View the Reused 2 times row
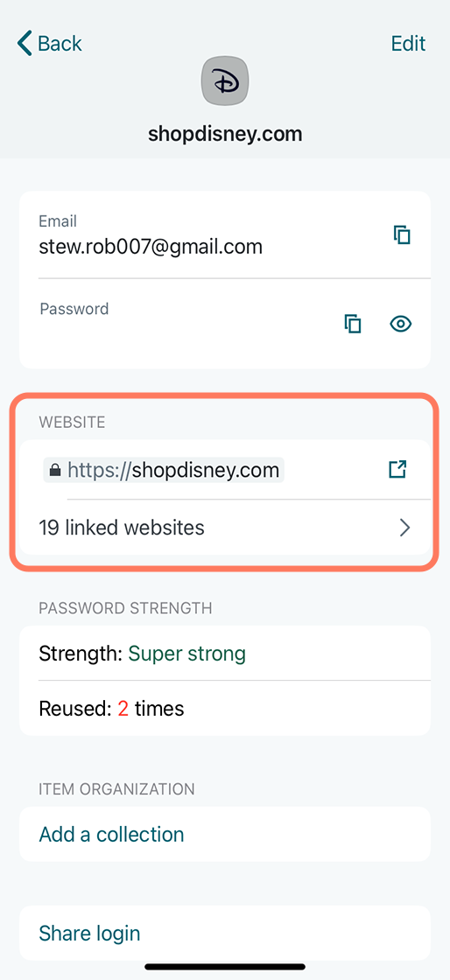This screenshot has width=450, height=980. pyautogui.click(x=225, y=708)
